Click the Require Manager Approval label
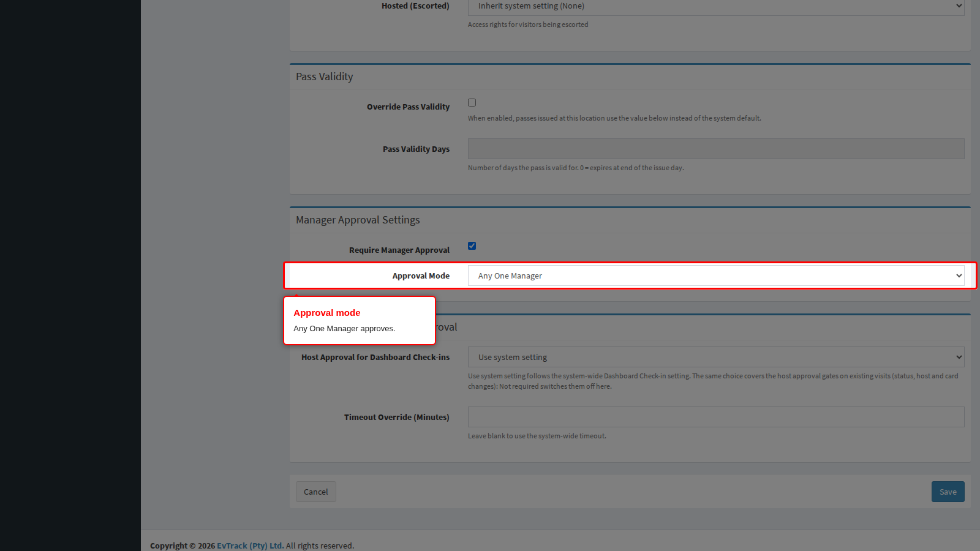980x551 pixels. coord(399,250)
